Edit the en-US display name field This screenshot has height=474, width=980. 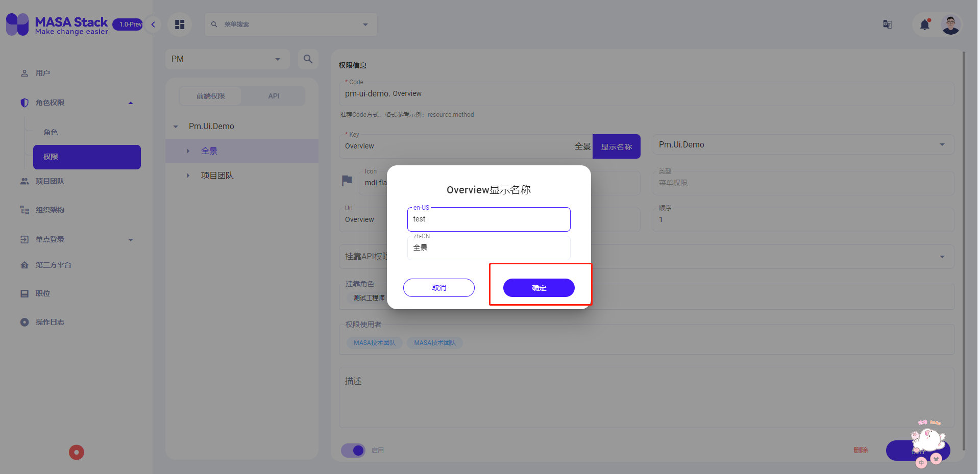[x=488, y=219]
